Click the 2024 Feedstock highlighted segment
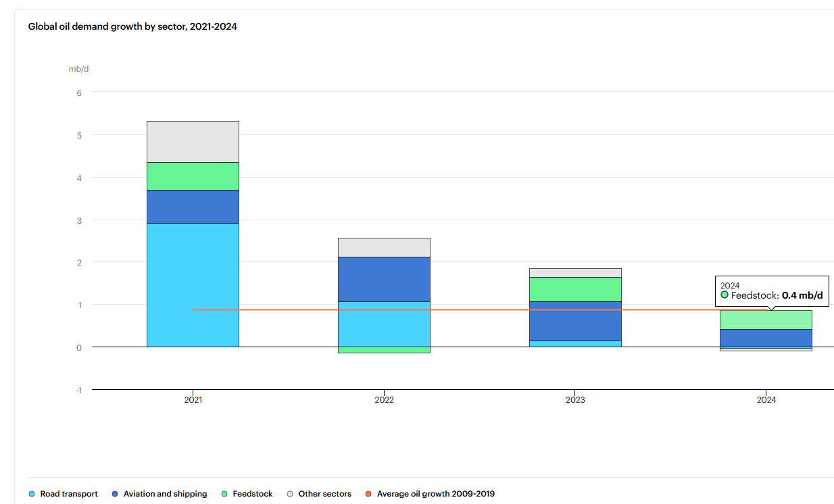Viewport: 834px width, 504px height. tap(766, 320)
